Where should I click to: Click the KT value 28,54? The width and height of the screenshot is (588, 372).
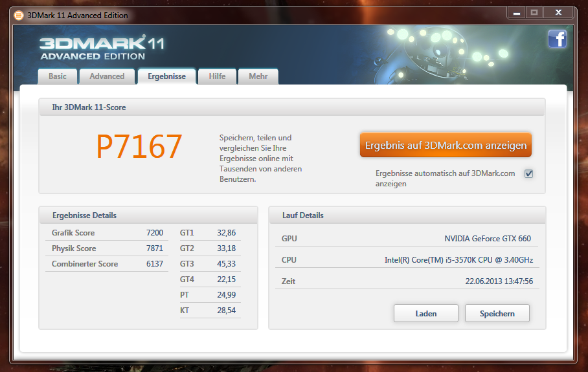point(227,311)
